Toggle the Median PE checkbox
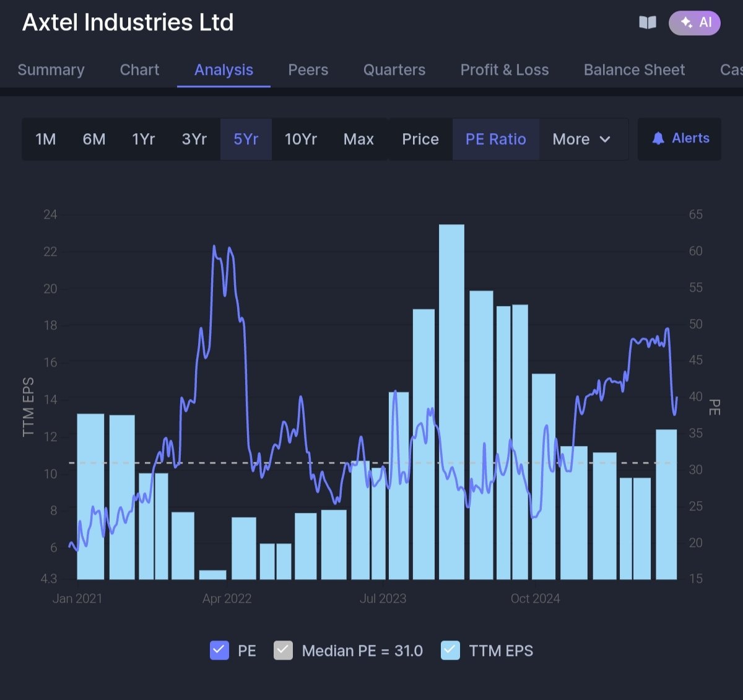The width and height of the screenshot is (743, 700). 283,650
